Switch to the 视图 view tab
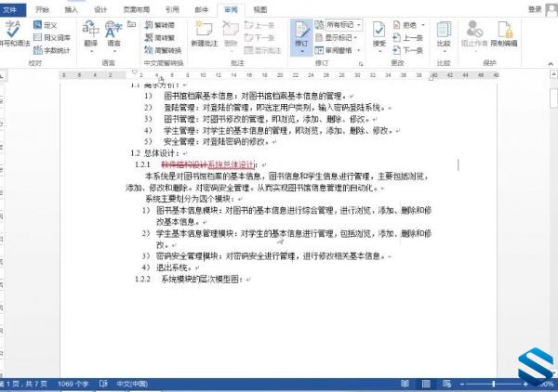Viewport: 558px width, 392px height. point(259,9)
